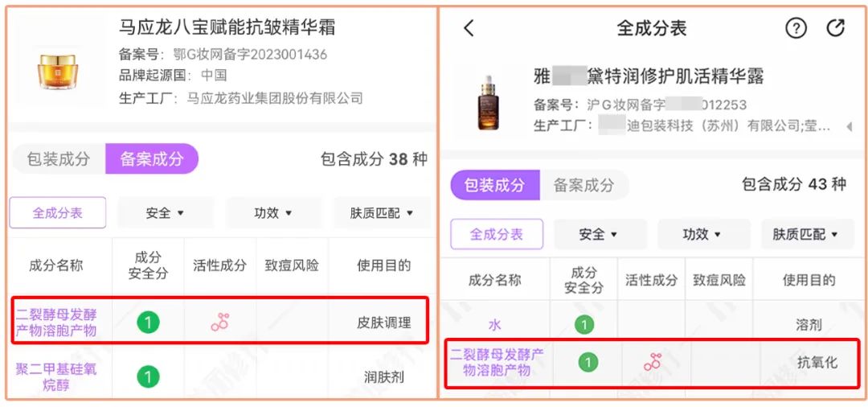Open the 马应龙 cream jar product image
The width and height of the screenshot is (868, 407).
58,71
